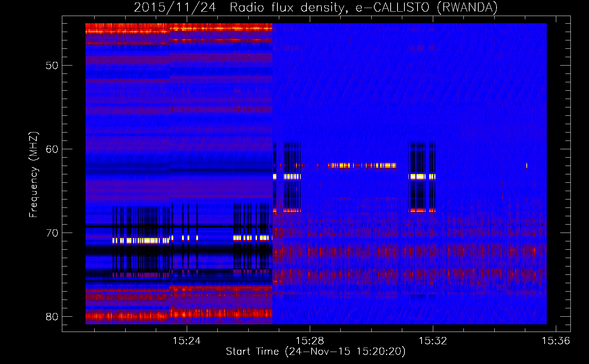This screenshot has width=589, height=364.
Task: Click the '50' frequency tick label
Action: point(52,66)
